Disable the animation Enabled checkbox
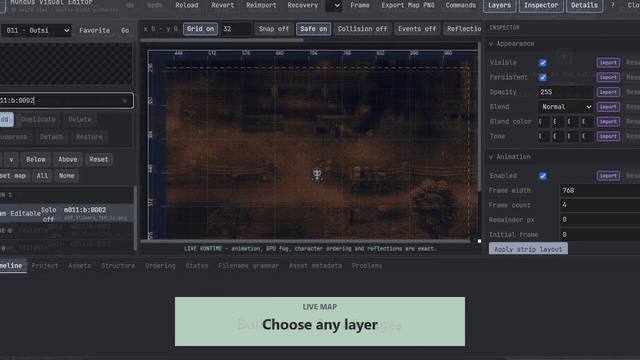This screenshot has width=640, height=360. click(542, 176)
